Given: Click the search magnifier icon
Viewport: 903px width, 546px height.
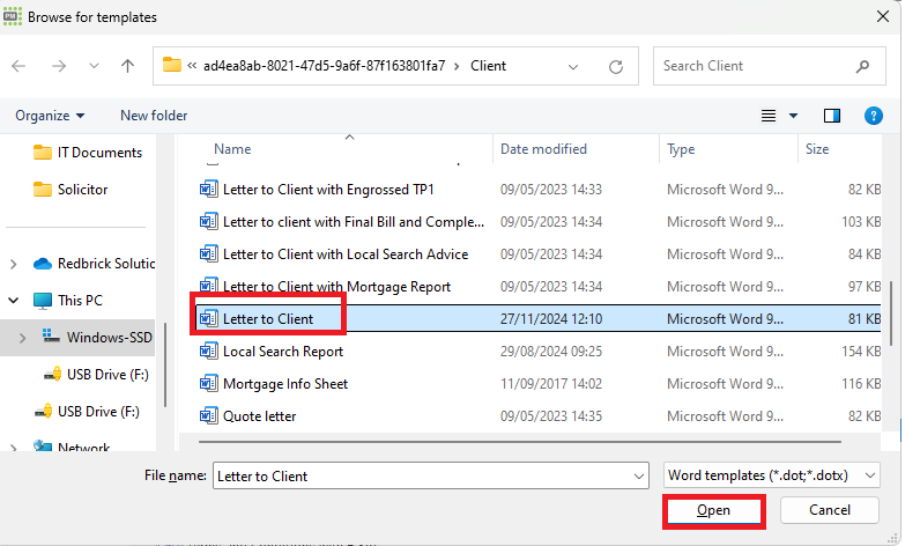Looking at the screenshot, I should pos(863,66).
